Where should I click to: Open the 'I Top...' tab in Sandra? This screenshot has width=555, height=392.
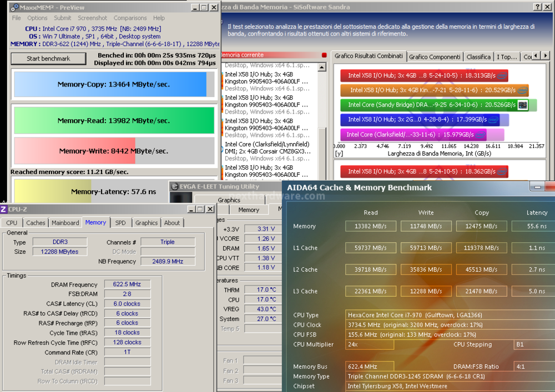click(x=507, y=57)
